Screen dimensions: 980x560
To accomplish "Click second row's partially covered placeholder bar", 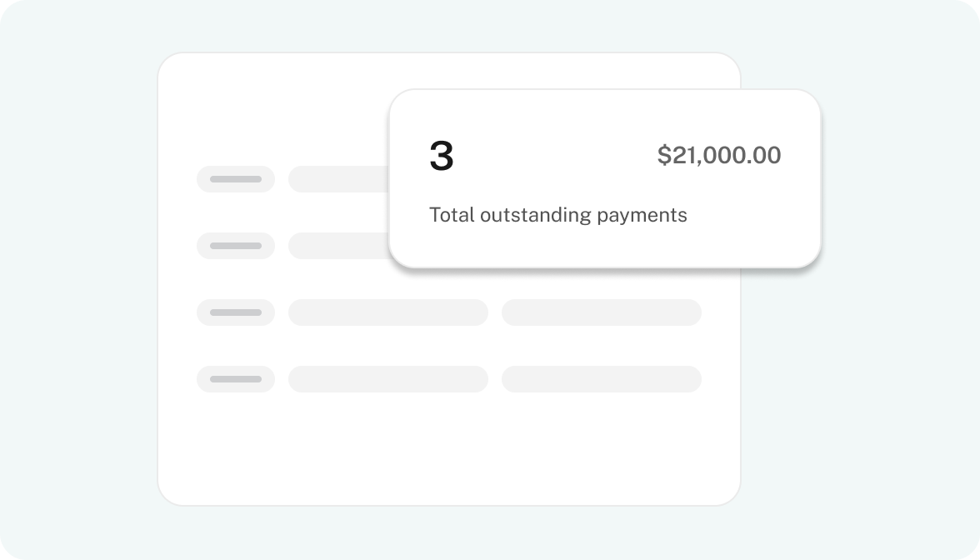I will 338,246.
